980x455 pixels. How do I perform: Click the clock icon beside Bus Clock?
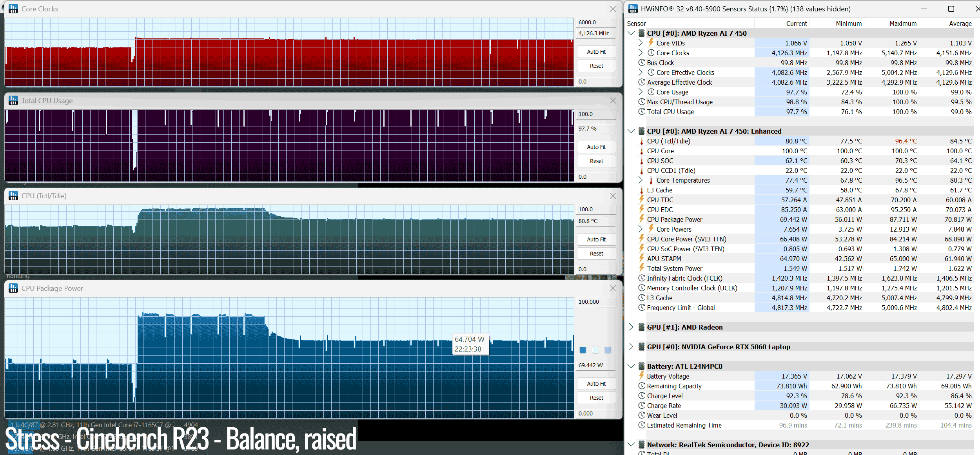pos(642,62)
